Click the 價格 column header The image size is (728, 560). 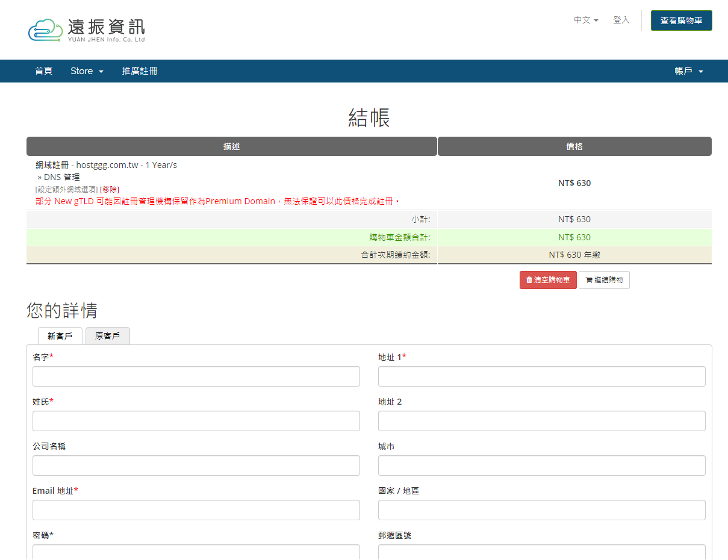click(574, 146)
